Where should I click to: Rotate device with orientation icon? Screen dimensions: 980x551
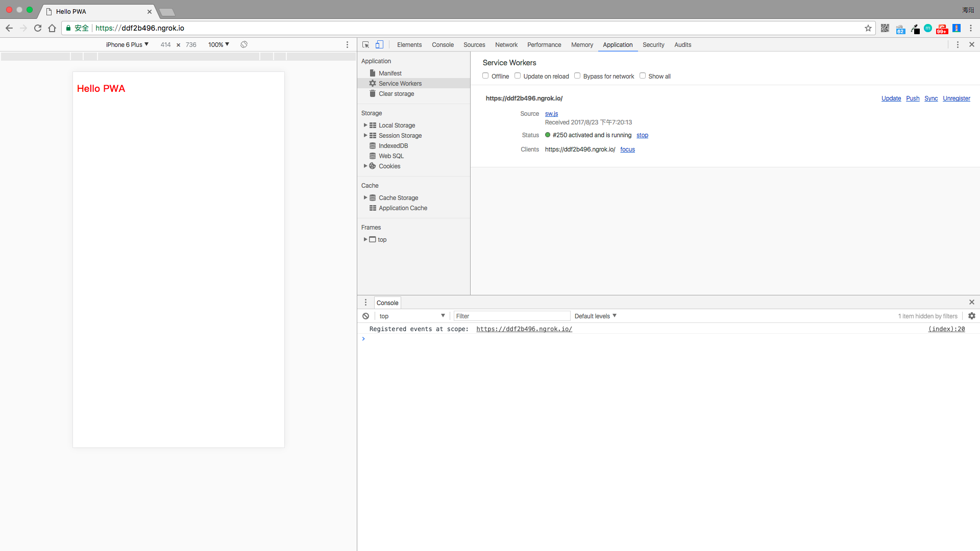[244, 44]
